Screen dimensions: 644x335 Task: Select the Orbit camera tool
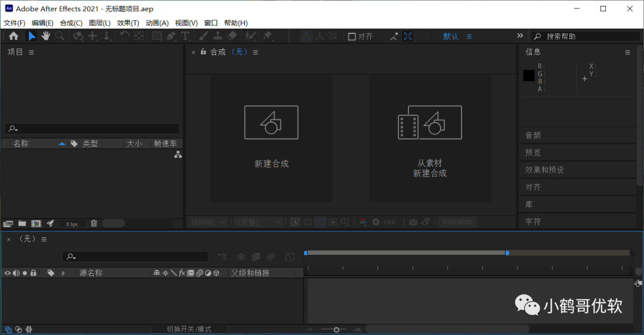[78, 36]
